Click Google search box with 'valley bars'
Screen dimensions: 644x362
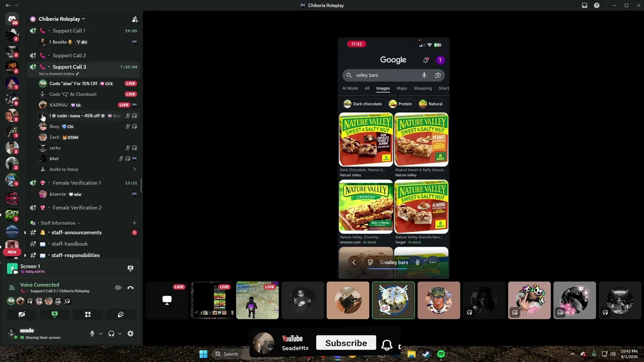coord(393,75)
